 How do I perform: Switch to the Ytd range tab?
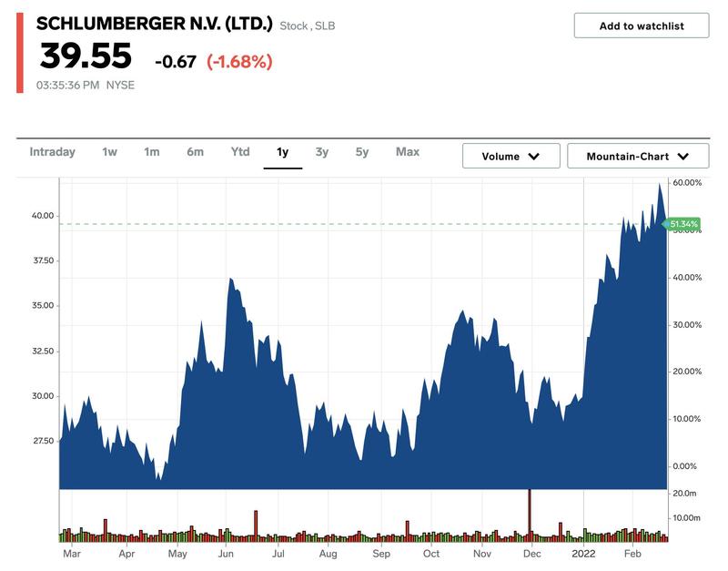click(240, 152)
